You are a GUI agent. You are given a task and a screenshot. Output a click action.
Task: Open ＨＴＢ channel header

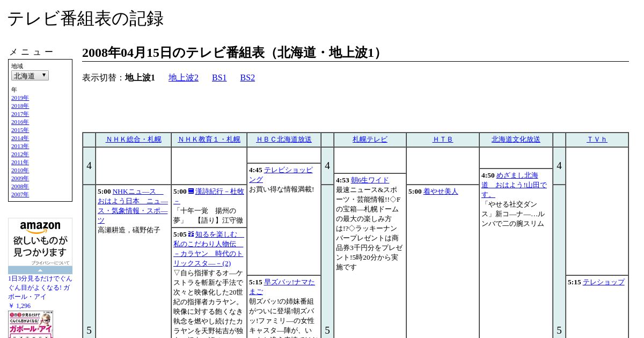click(443, 139)
